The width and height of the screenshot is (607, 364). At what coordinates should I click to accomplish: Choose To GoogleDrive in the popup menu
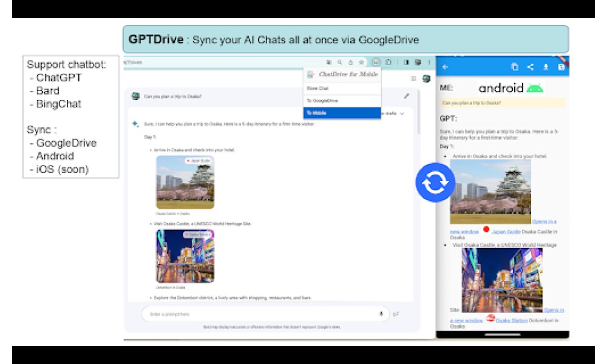[x=342, y=101]
